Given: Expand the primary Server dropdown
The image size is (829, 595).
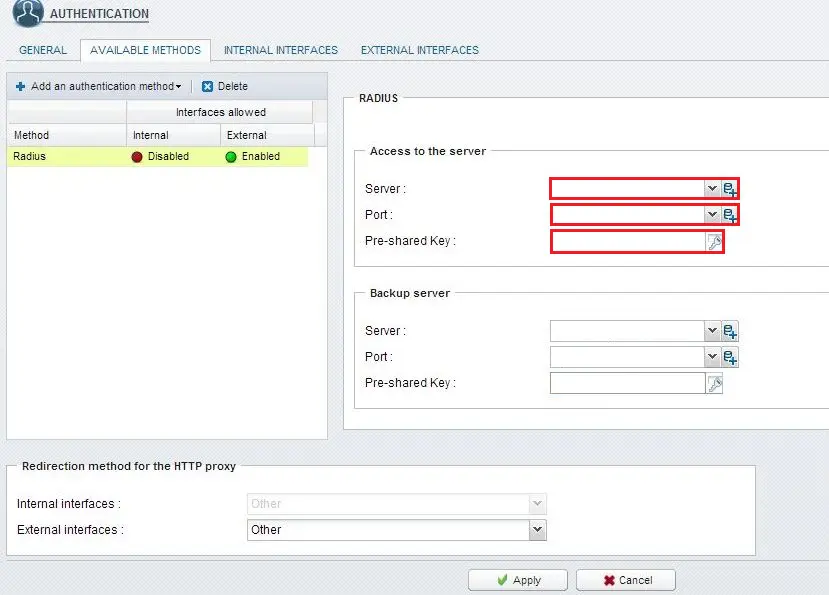Looking at the screenshot, I should pos(712,188).
